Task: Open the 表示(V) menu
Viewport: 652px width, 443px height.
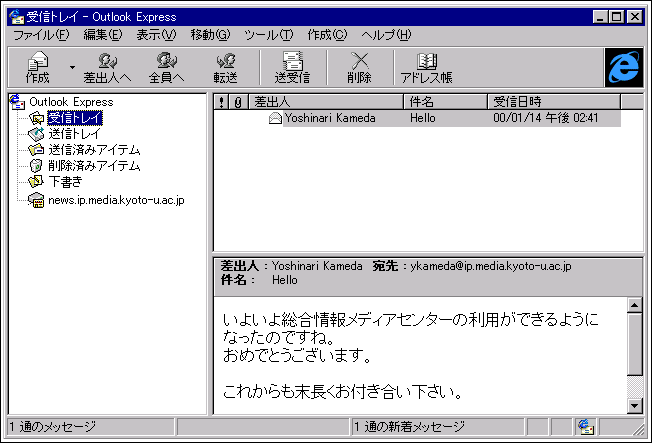Action: (156, 35)
